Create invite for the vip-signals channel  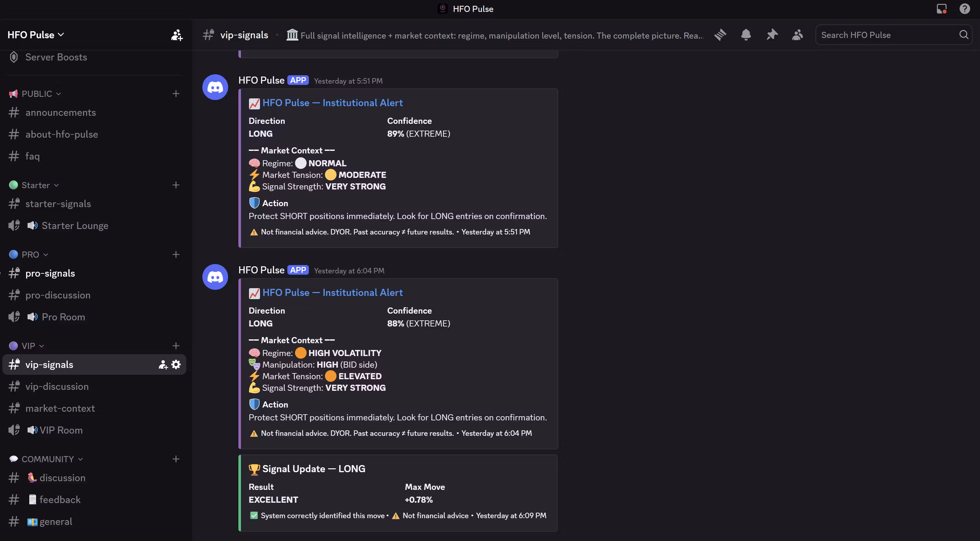(163, 365)
